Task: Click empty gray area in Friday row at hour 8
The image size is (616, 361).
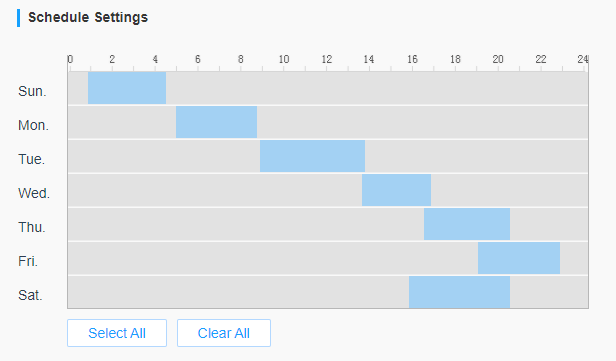Action: (241, 258)
